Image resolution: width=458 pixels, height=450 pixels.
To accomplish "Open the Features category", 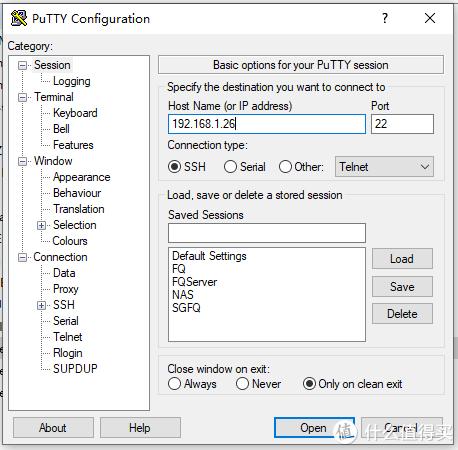I will click(x=73, y=145).
